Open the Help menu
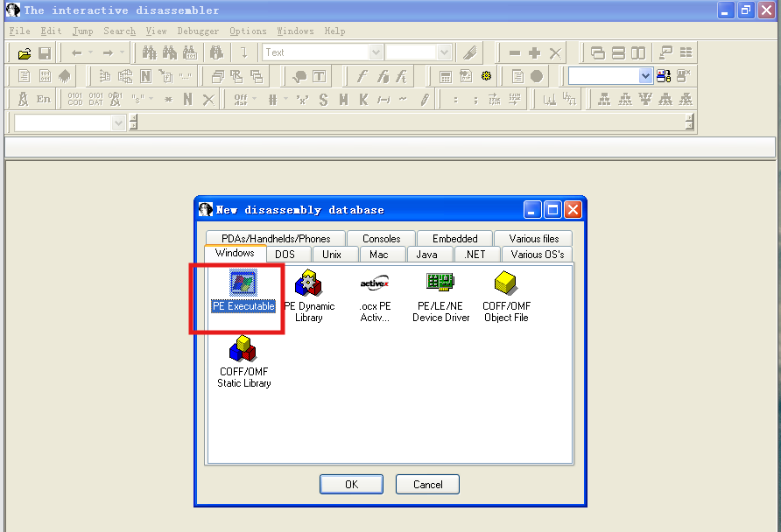 point(334,31)
